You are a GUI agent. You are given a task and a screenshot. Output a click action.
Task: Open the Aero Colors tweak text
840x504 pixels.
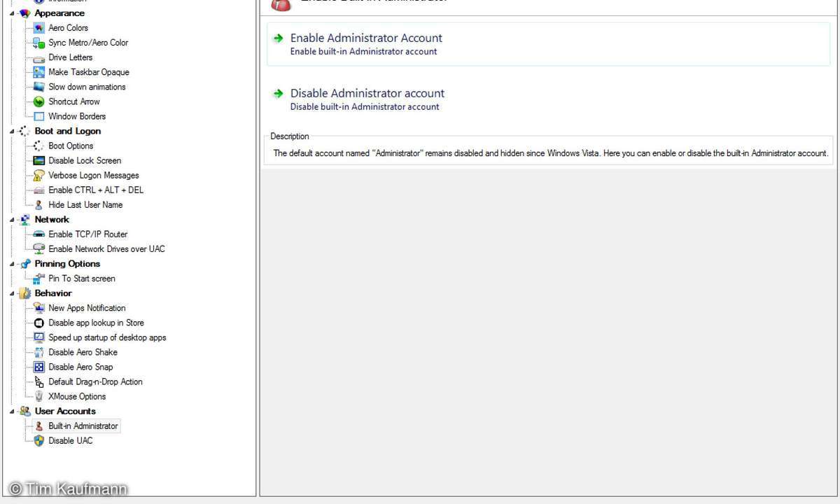coord(68,28)
